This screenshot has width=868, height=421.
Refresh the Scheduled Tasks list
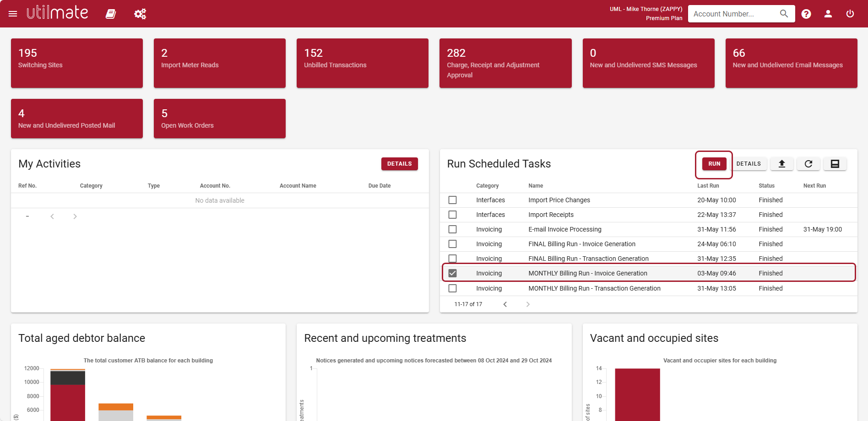(808, 164)
